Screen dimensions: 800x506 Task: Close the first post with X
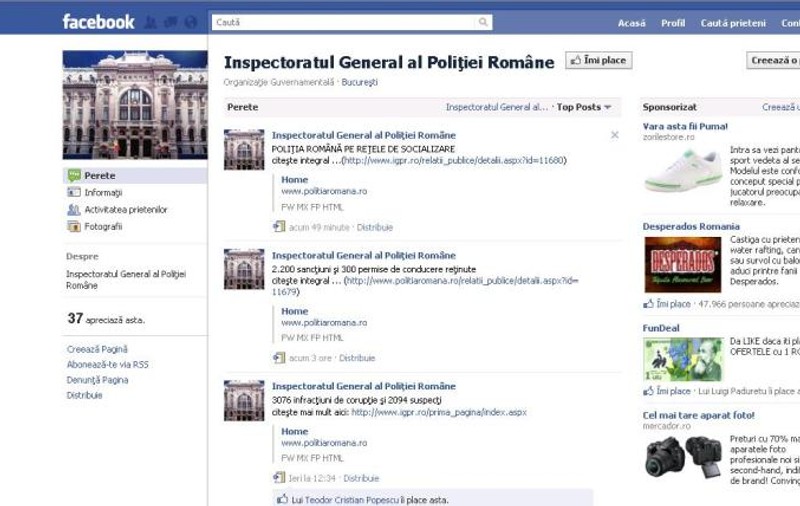pos(615,135)
